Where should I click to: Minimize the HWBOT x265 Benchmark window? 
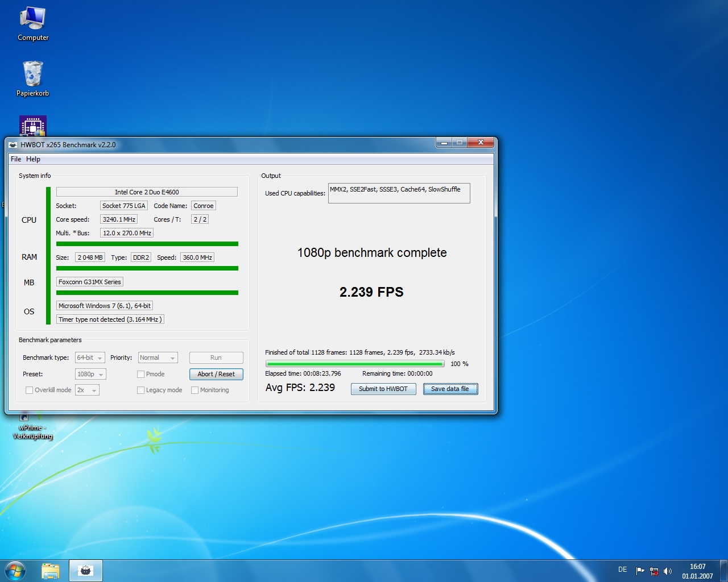tap(444, 143)
